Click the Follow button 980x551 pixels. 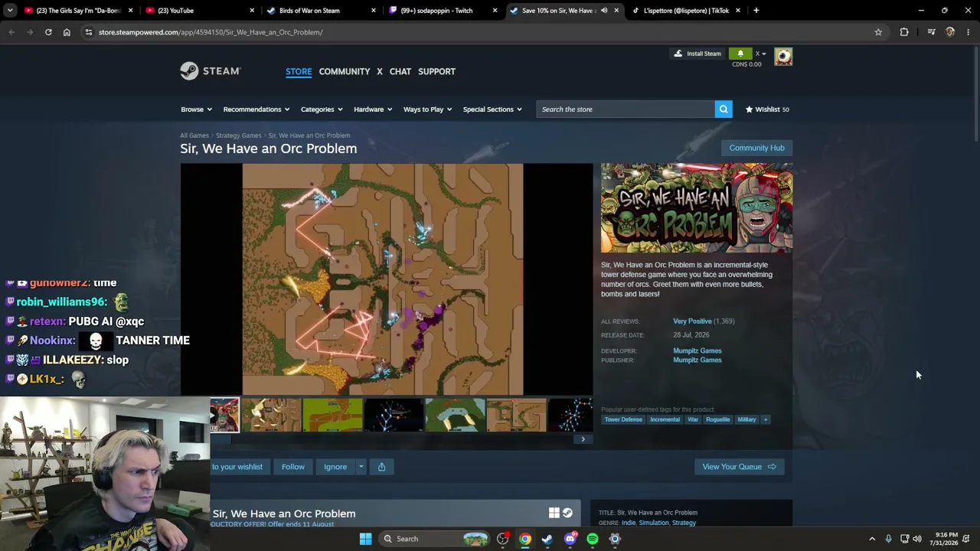[292, 467]
